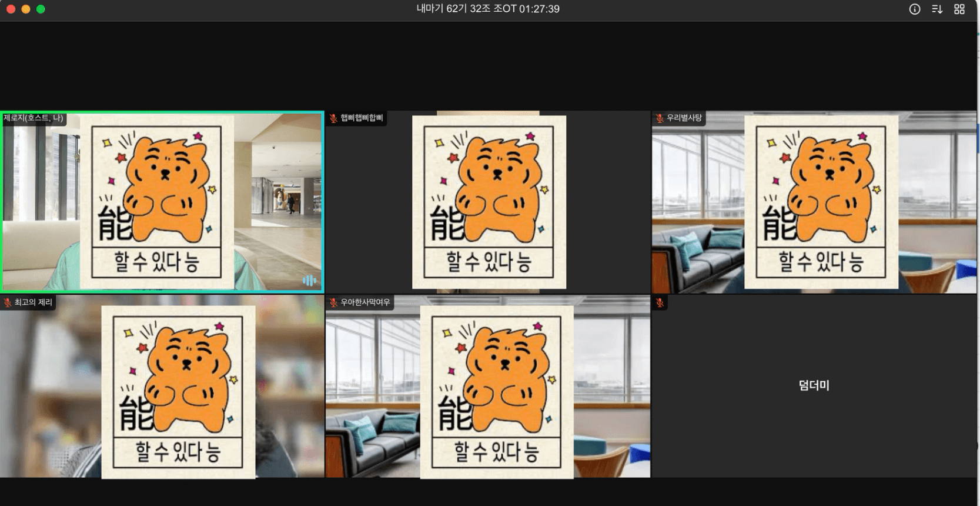Select the 최고의 제리 video tile
Image resolution: width=980 pixels, height=506 pixels.
click(x=162, y=387)
